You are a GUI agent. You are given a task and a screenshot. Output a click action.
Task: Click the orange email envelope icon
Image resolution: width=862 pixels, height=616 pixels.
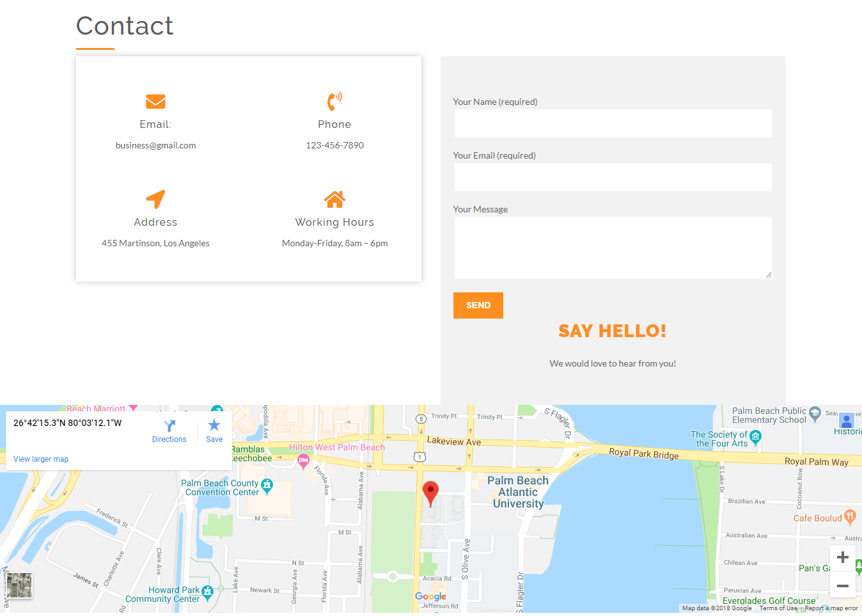coord(155,102)
